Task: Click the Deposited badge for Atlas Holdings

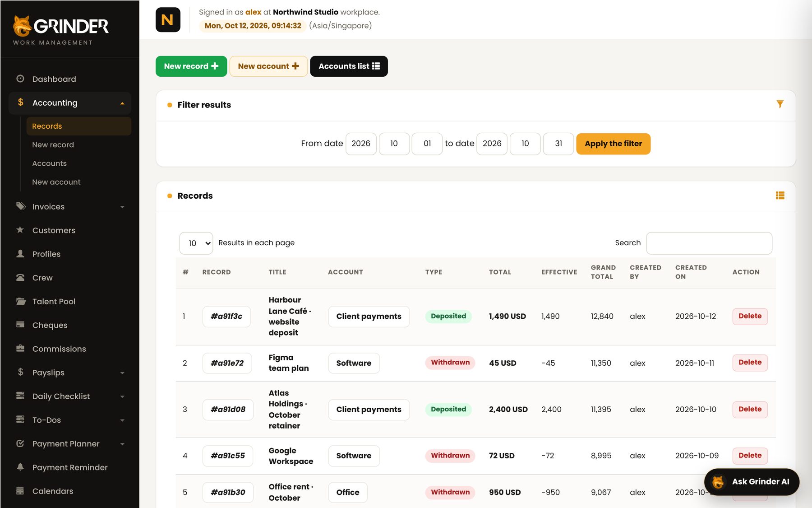Action: click(x=448, y=409)
